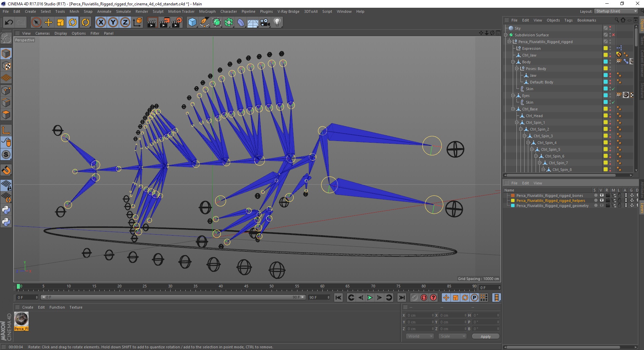The height and width of the screenshot is (350, 644).
Task: Add a Subdivision Surface generator icon
Action: coord(217,23)
